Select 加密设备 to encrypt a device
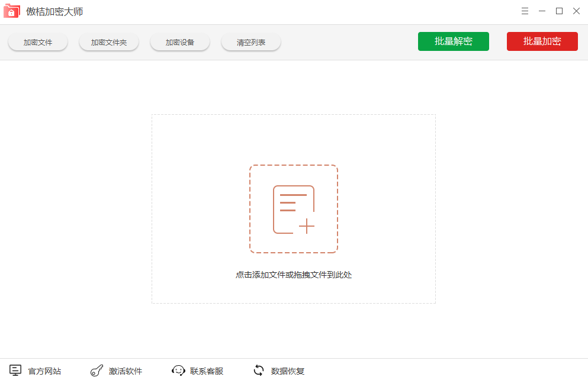The height and width of the screenshot is (380, 588). (x=179, y=41)
